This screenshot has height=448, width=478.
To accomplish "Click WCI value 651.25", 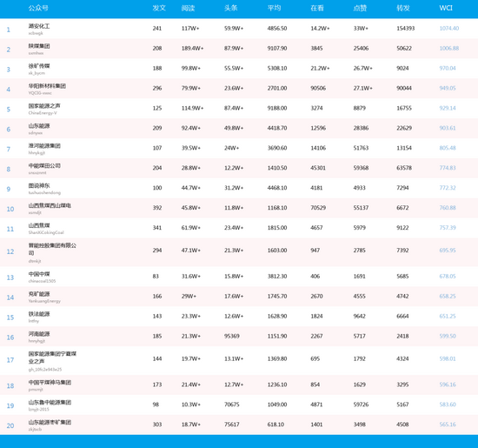I will (448, 316).
